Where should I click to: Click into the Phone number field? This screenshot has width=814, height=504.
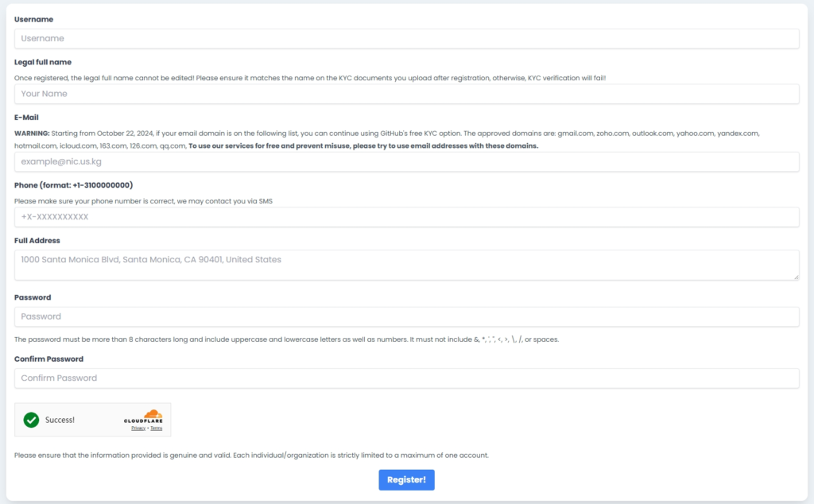tap(406, 217)
